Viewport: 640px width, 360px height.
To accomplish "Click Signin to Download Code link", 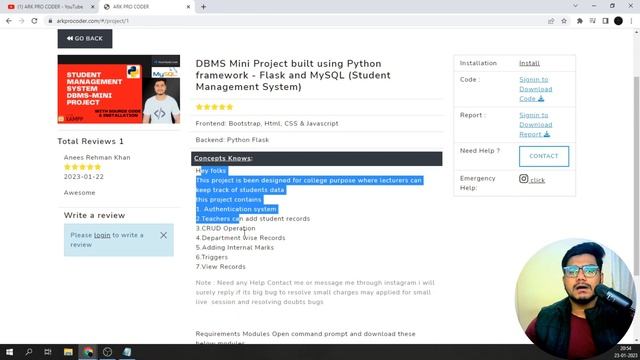I will [536, 89].
